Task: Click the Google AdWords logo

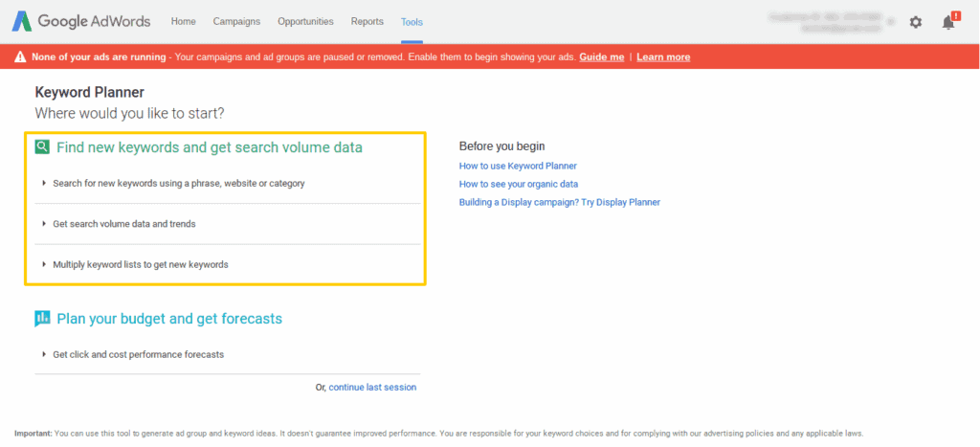Action: tap(82, 21)
